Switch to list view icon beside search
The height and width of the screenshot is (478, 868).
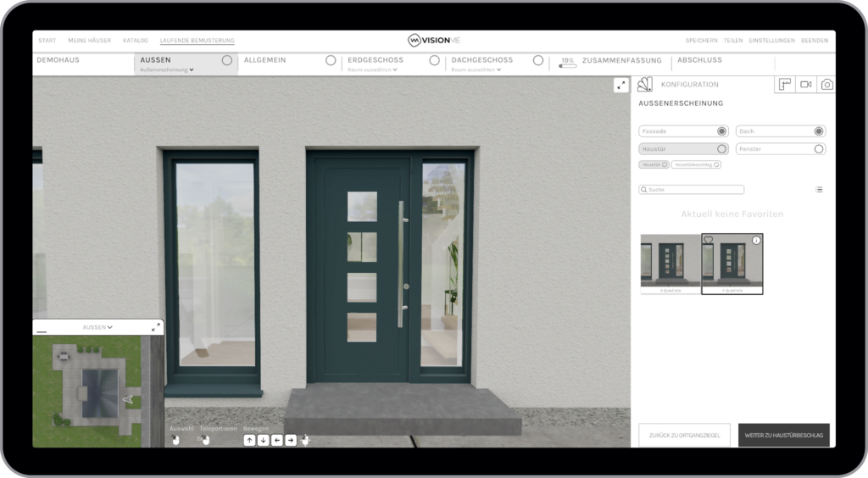point(819,190)
